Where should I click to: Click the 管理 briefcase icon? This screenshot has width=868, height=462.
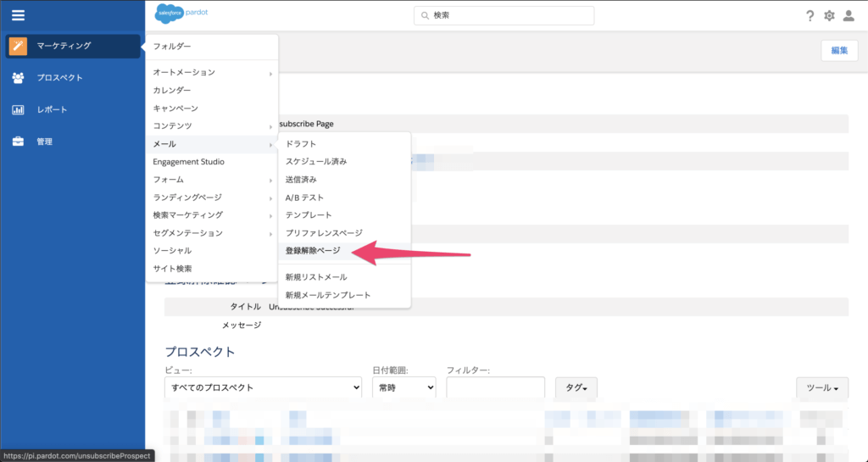click(19, 142)
